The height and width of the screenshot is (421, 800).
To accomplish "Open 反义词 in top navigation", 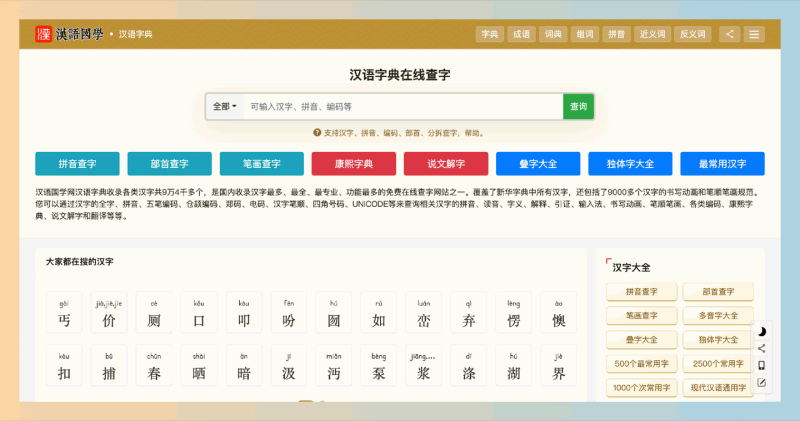I will [x=692, y=34].
